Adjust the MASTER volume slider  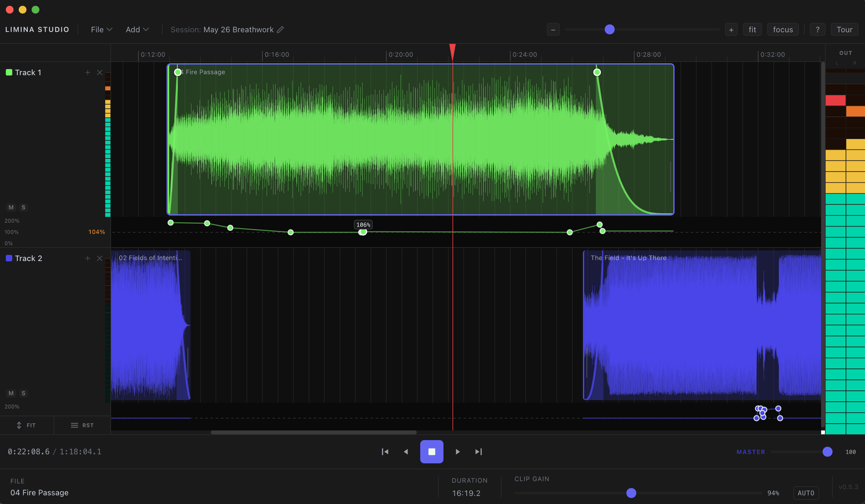click(827, 451)
